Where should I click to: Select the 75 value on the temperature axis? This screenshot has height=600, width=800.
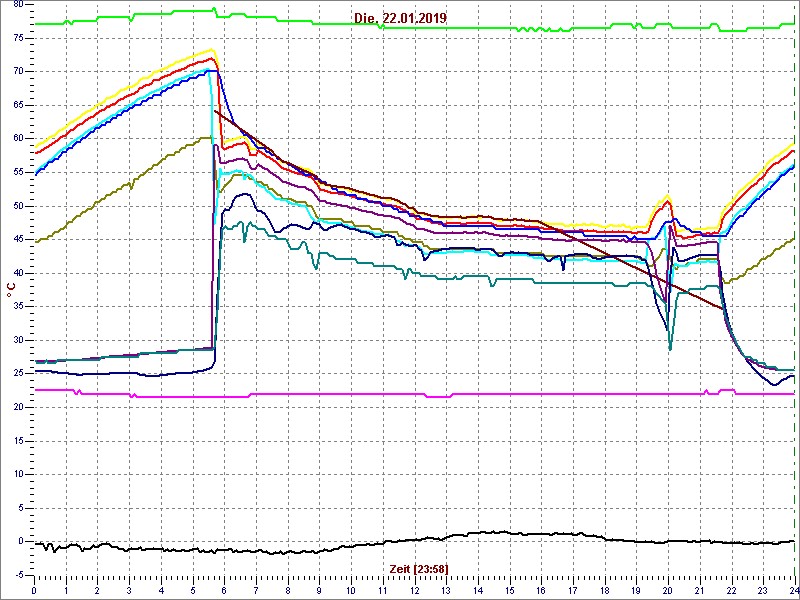coord(18,38)
